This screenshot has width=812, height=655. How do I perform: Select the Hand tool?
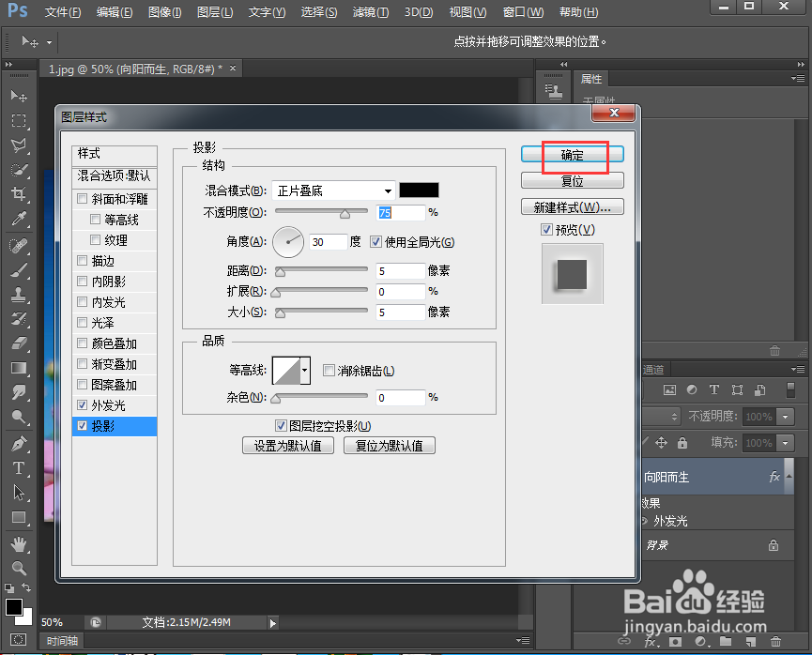pos(19,543)
